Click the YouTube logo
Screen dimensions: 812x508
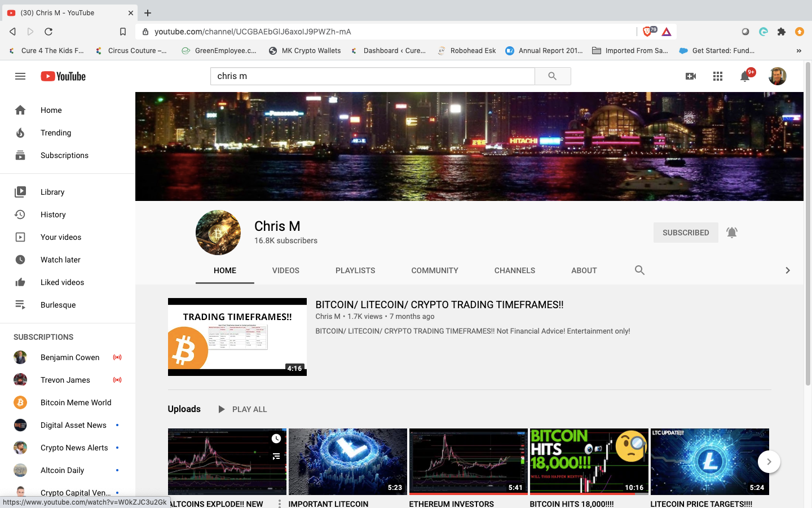(63, 76)
